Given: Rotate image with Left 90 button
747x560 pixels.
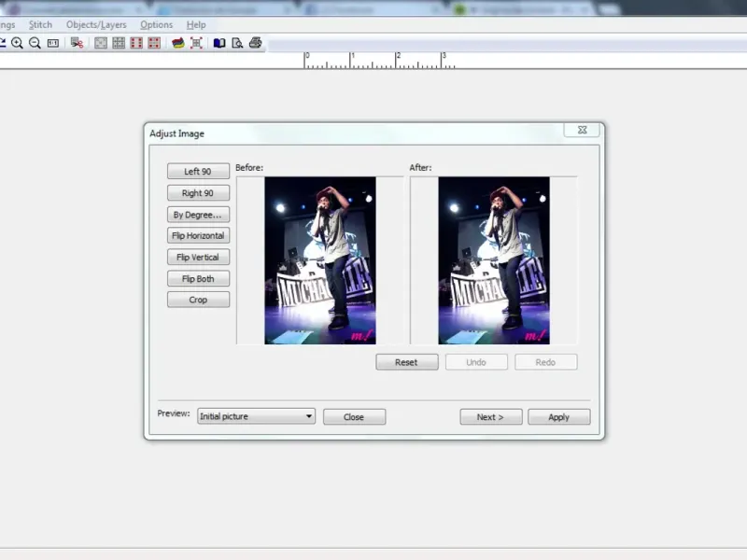Looking at the screenshot, I should pyautogui.click(x=198, y=172).
